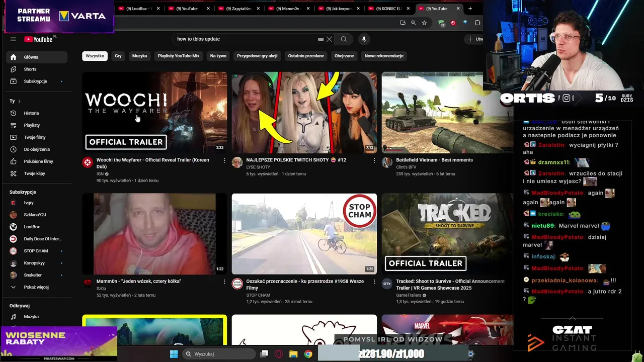Open a new browser tab with plus
Viewport: 644px width, 362px height.
point(470,9)
